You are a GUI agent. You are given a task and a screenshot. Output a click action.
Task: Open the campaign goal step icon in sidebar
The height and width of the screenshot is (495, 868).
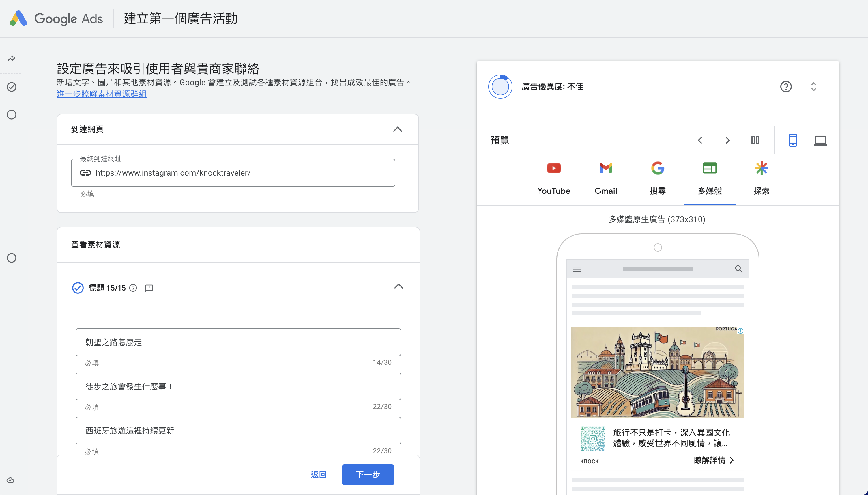pos(12,58)
